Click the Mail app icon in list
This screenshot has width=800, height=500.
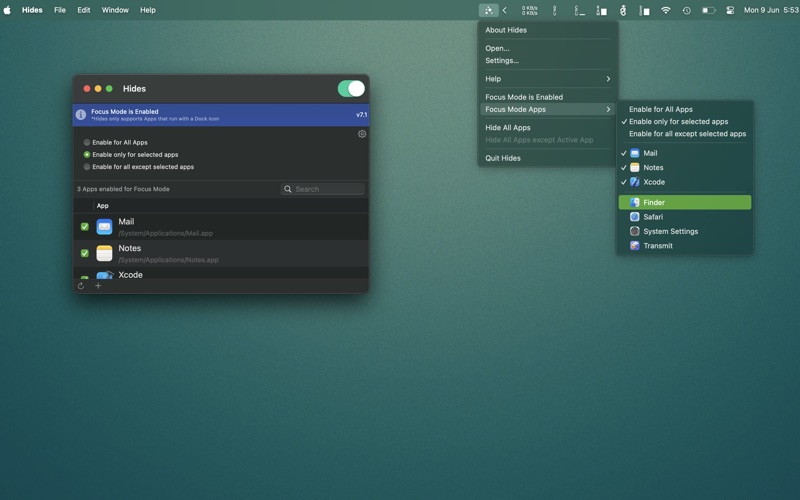(104, 227)
